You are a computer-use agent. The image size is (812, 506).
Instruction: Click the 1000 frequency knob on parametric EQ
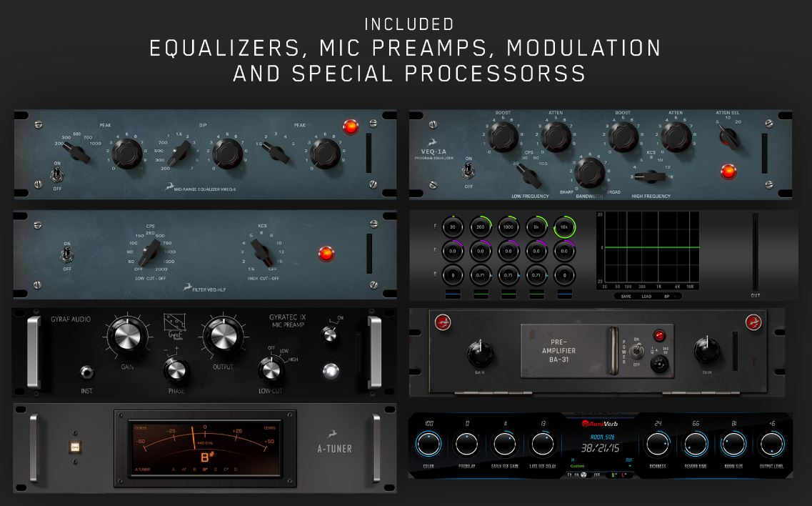(x=508, y=227)
